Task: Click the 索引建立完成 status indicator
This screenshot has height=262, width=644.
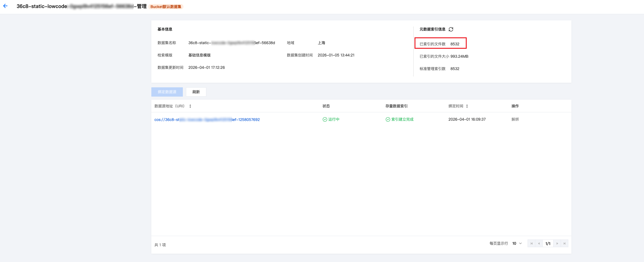Action: 399,119
